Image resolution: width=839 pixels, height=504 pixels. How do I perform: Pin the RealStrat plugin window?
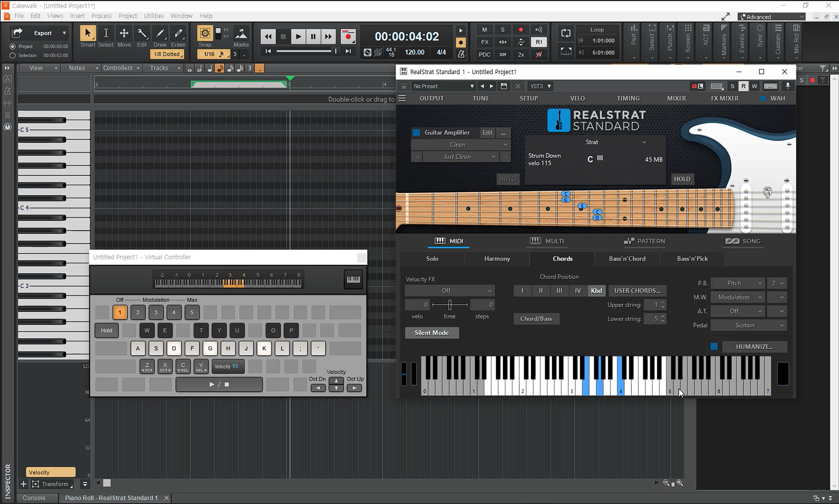(x=788, y=86)
